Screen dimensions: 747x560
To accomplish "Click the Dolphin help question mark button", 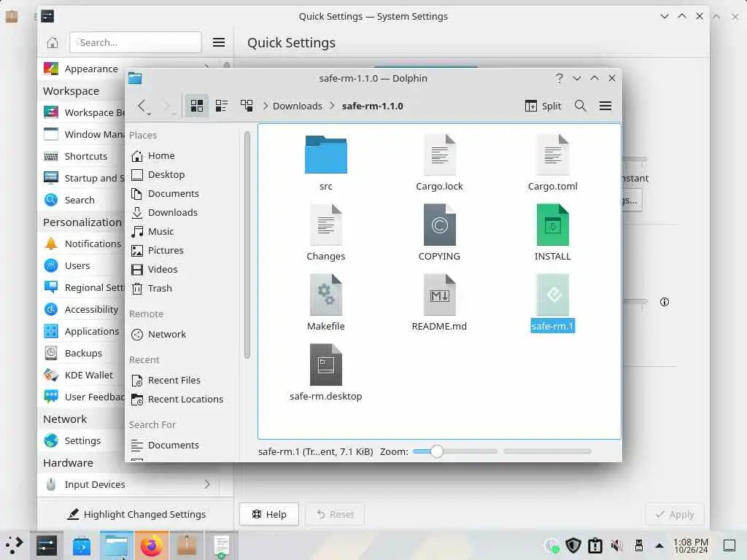I will 560,78.
